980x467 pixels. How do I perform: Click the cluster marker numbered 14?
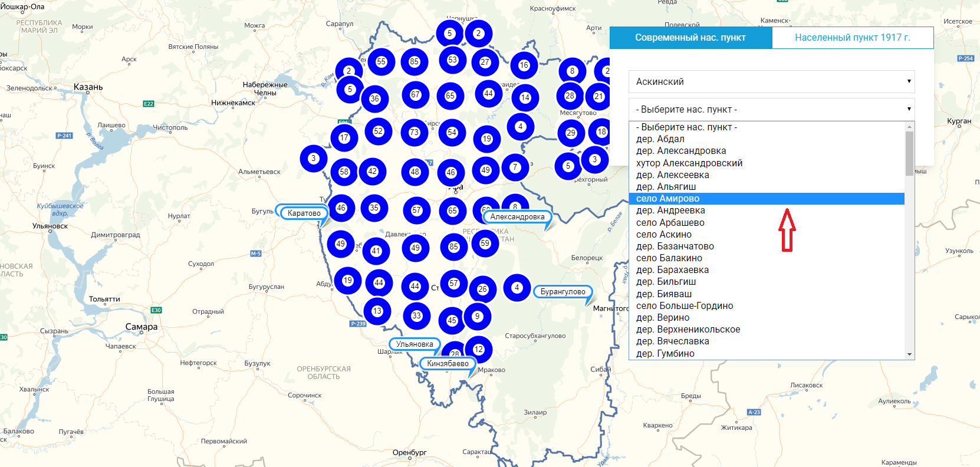[525, 98]
